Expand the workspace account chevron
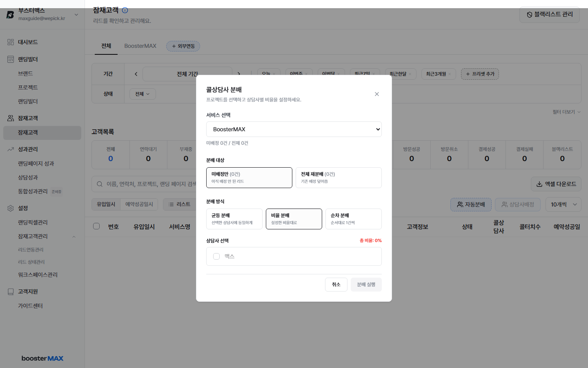588x368 pixels. [76, 15]
